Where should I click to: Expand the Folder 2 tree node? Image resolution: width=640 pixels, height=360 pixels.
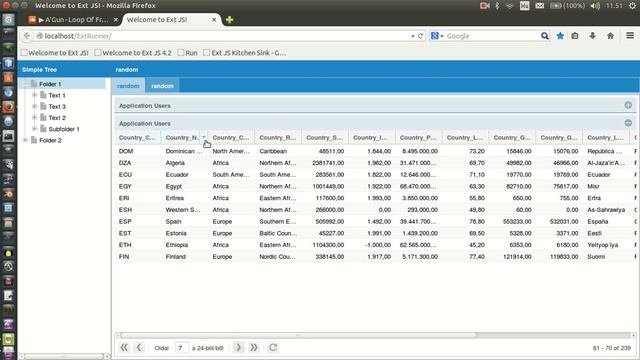click(x=25, y=140)
